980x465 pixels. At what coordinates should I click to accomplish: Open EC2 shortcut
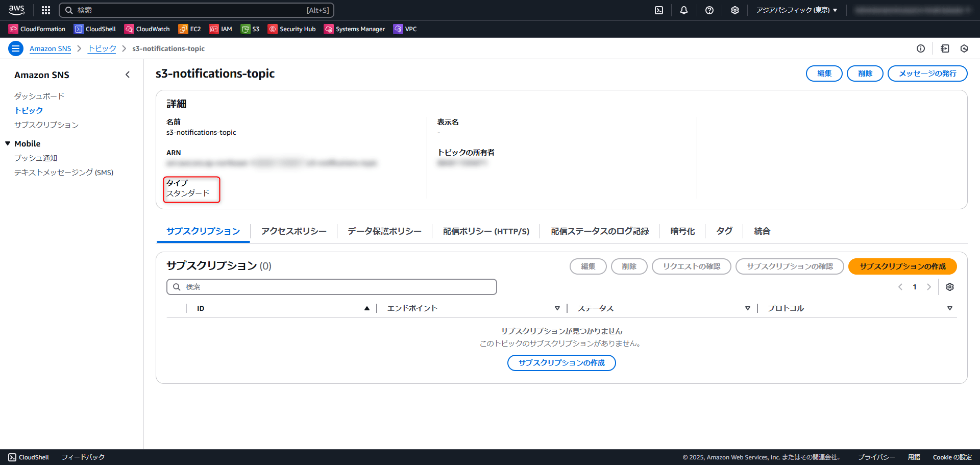189,29
